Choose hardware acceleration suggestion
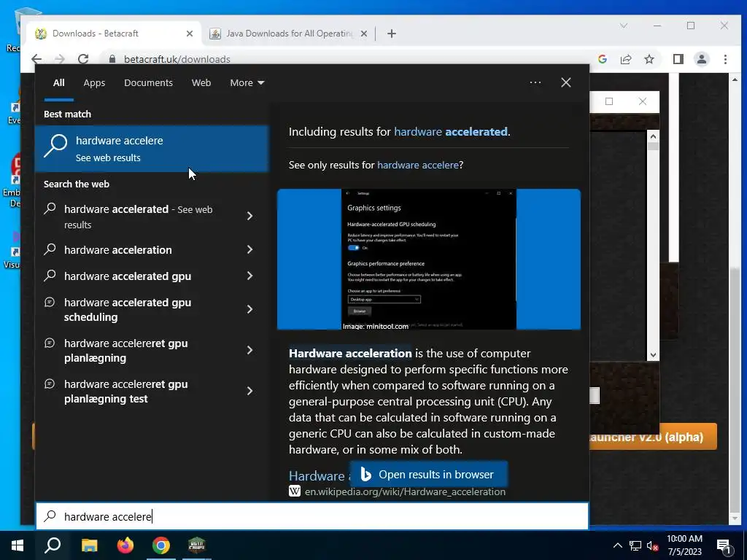This screenshot has height=560, width=747. [x=117, y=250]
